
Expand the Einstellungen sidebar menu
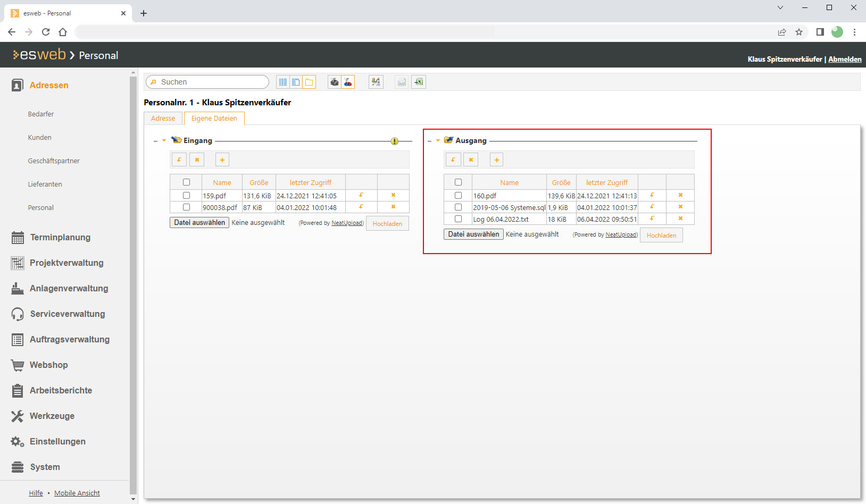(x=57, y=442)
